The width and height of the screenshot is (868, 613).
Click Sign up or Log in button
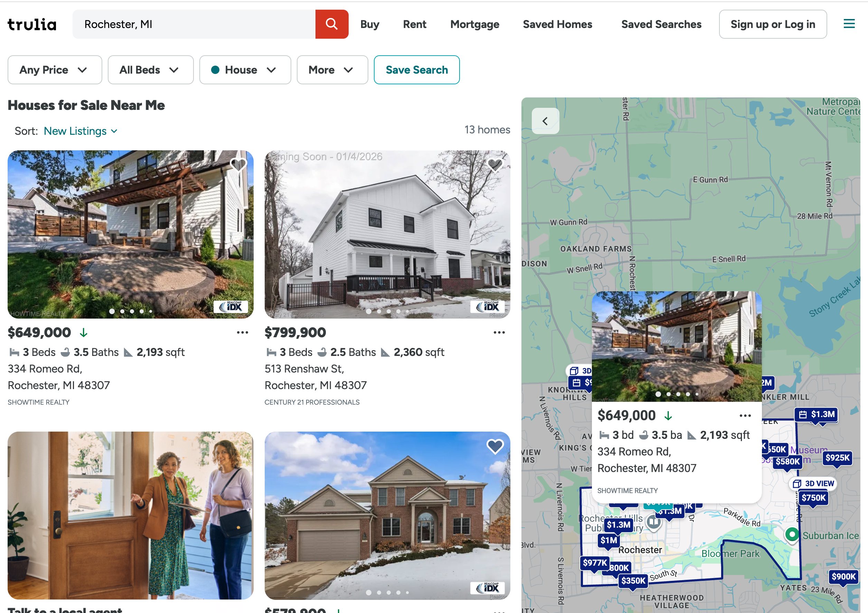pyautogui.click(x=772, y=24)
